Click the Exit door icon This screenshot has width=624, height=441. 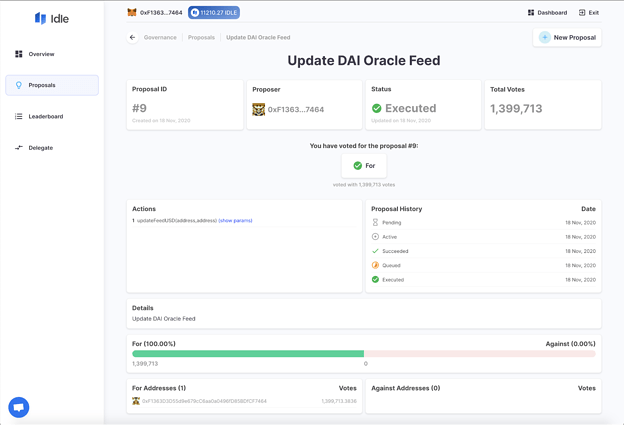[x=582, y=13]
